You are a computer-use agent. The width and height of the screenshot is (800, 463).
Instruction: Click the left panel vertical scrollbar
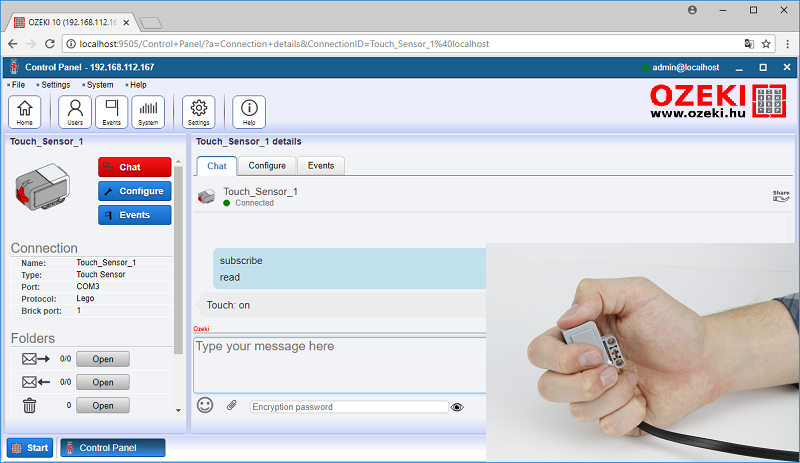click(178, 260)
